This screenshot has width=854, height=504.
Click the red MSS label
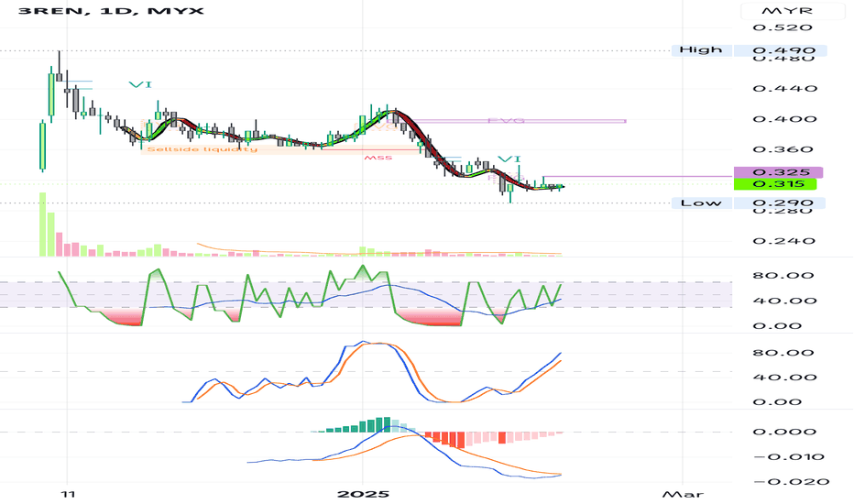point(378,158)
